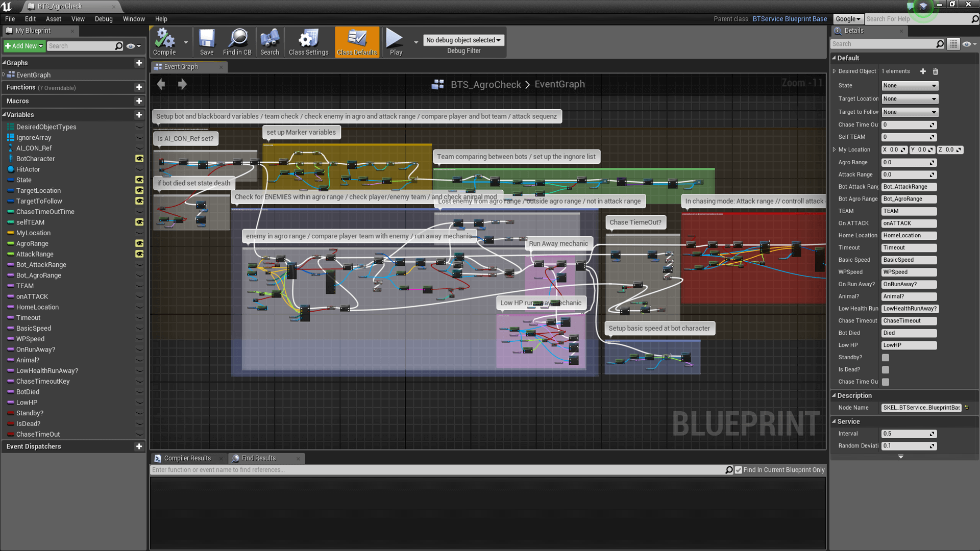Click BTS_AgroCheck breadcrumb
The height and width of the screenshot is (551, 980).
[x=486, y=85]
